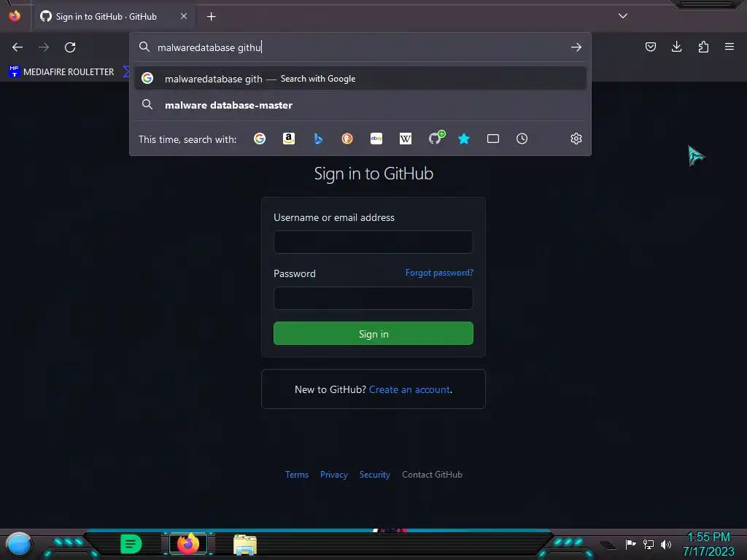This screenshot has height=560, width=747.
Task: Search in Bookmarks star icon
Action: click(x=464, y=139)
